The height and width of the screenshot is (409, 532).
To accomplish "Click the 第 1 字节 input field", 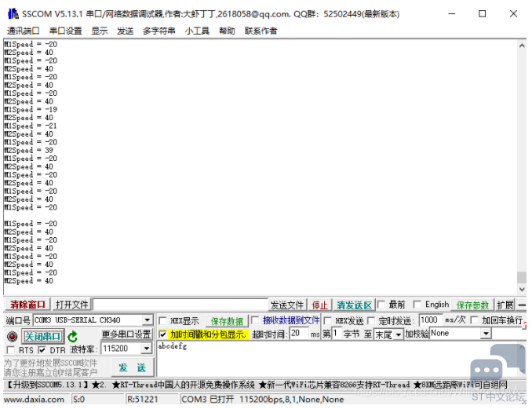I will click(337, 334).
